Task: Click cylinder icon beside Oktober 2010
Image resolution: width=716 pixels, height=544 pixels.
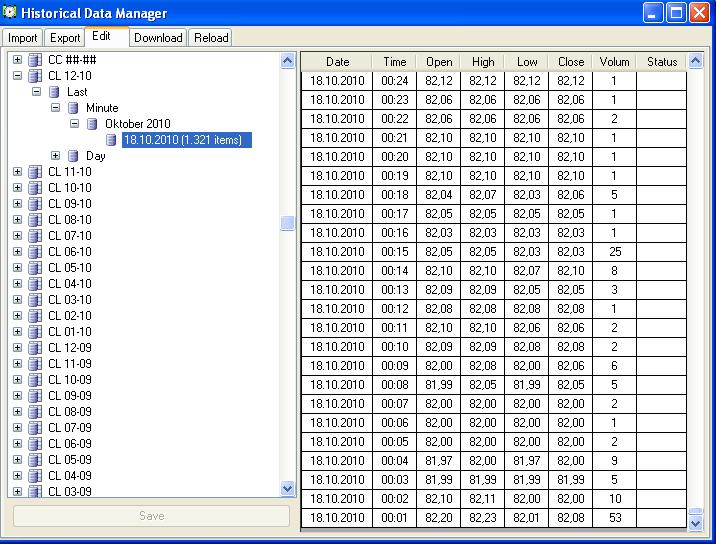Action: pyautogui.click(x=92, y=124)
